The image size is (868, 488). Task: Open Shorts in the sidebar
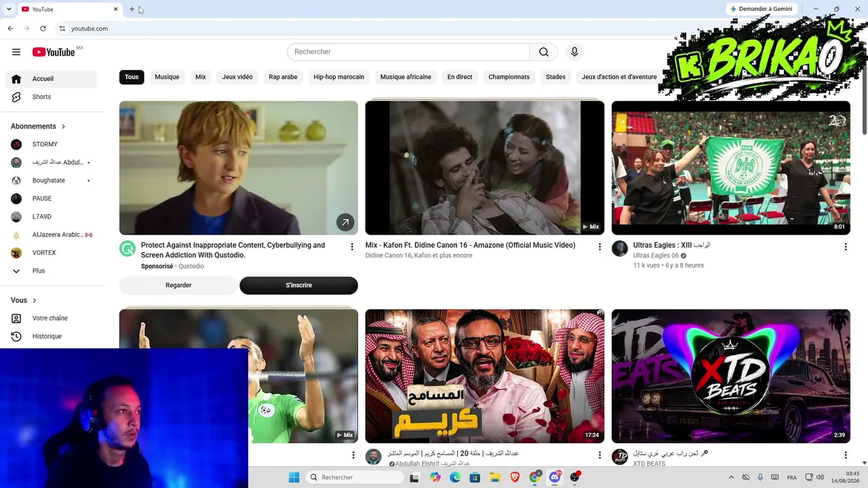(x=52, y=97)
